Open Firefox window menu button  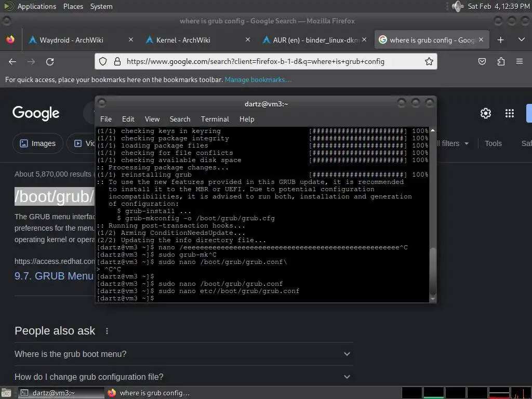click(6, 21)
